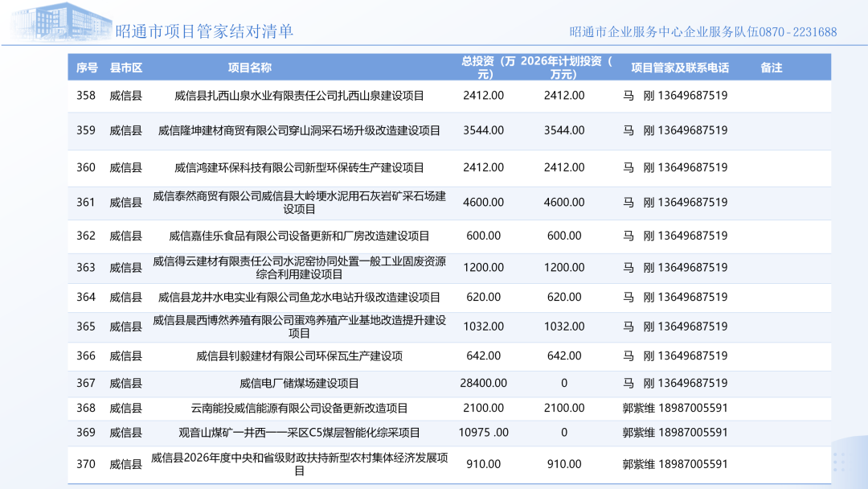Select project 云南能投威信能源有限公司设备更新改造项目

click(299, 408)
